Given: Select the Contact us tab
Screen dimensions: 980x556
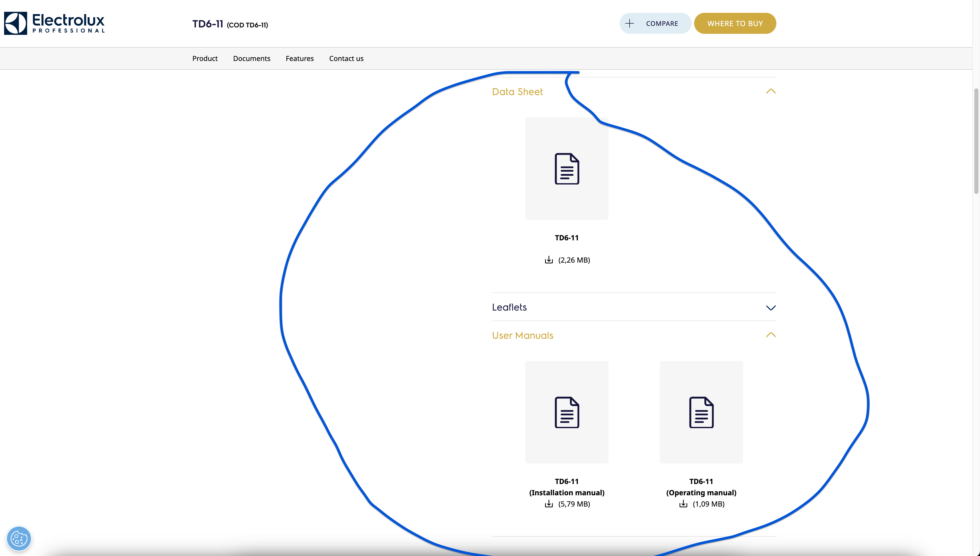Looking at the screenshot, I should click(346, 58).
